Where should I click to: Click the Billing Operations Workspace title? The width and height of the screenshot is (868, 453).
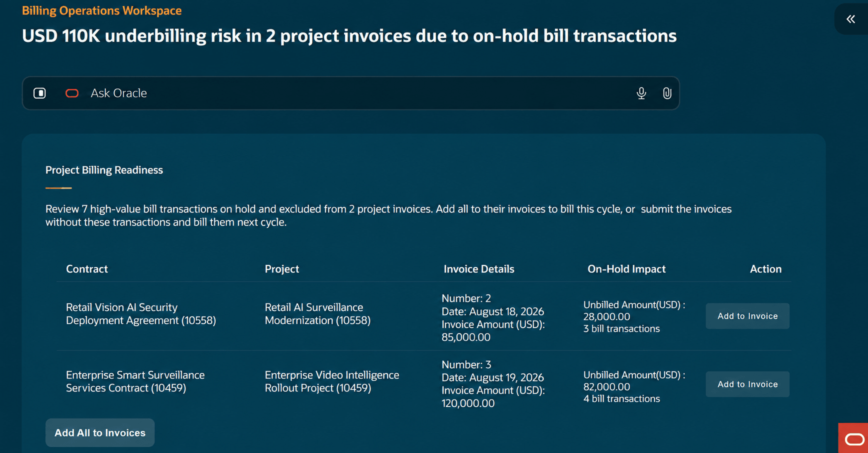(x=101, y=10)
